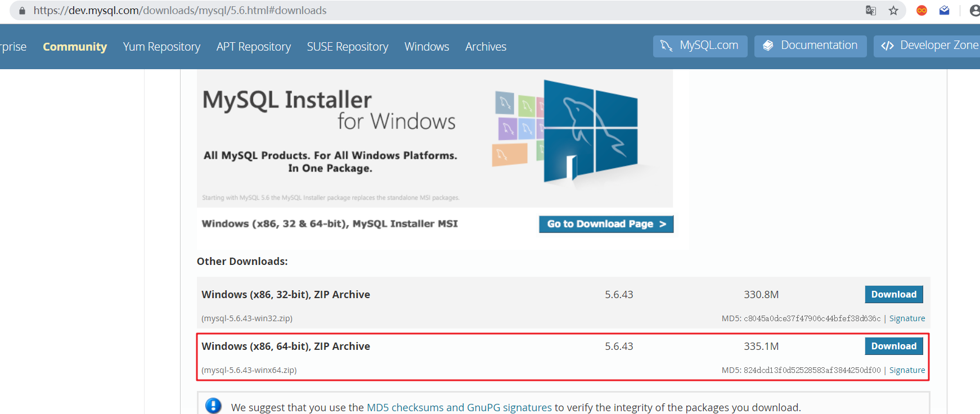
Task: Open the Windows tab in navigation
Action: point(427,47)
